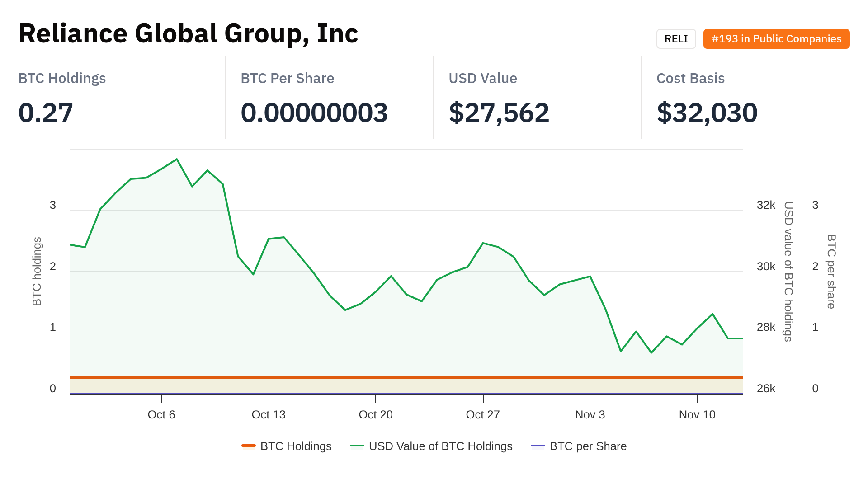Click the Oct 20 axis tick label
This screenshot has width=868, height=488.
tap(376, 414)
